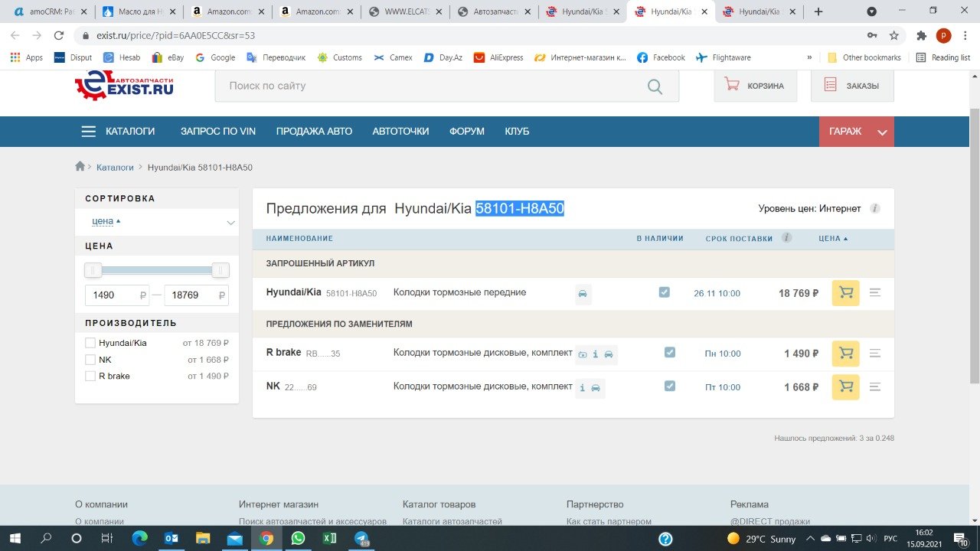This screenshot has height=551, width=980.
Task: Open details menu for Hyundai/Kia row
Action: tap(875, 293)
